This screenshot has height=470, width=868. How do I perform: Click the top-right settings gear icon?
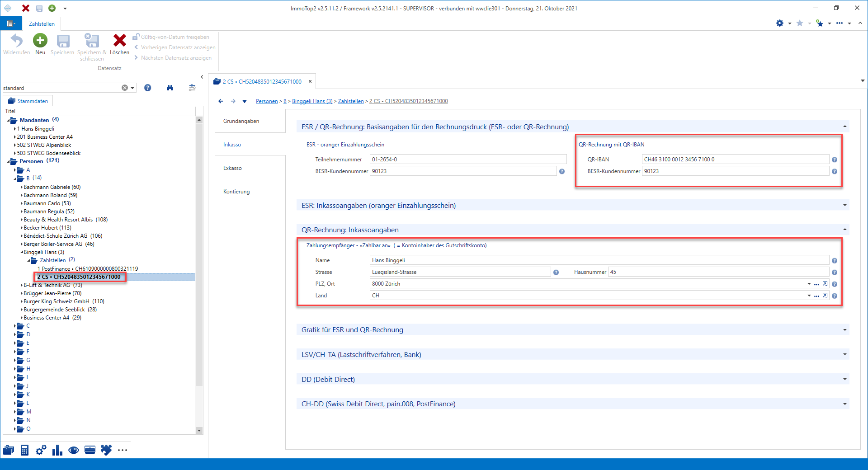point(780,23)
